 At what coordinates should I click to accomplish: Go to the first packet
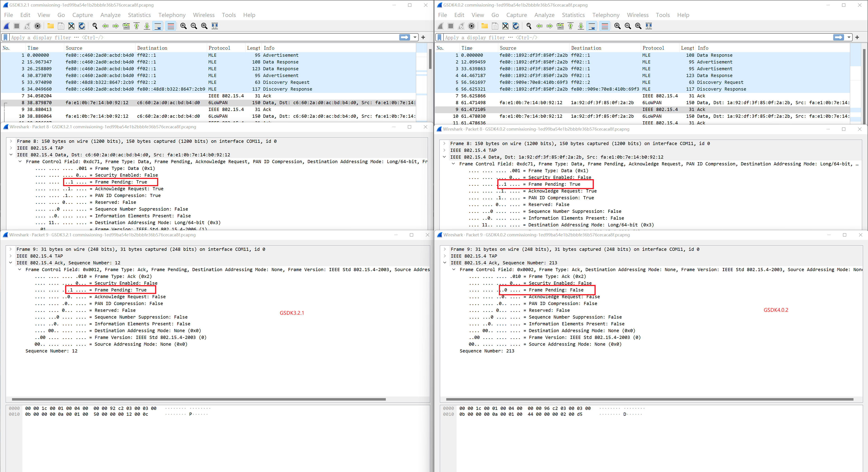point(137,26)
